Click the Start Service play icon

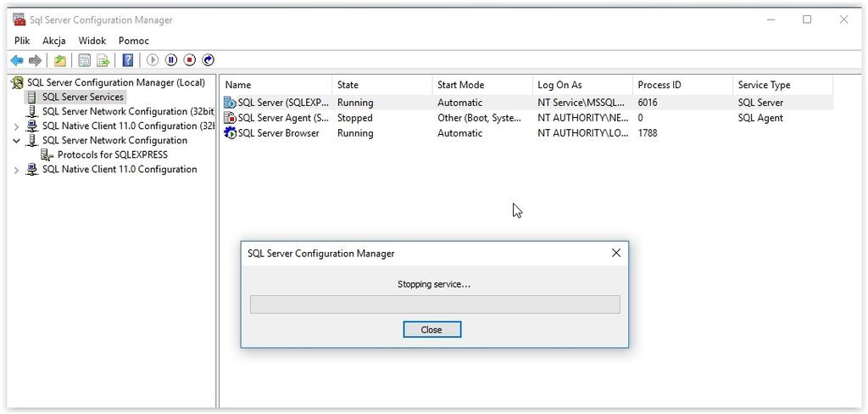click(x=153, y=60)
